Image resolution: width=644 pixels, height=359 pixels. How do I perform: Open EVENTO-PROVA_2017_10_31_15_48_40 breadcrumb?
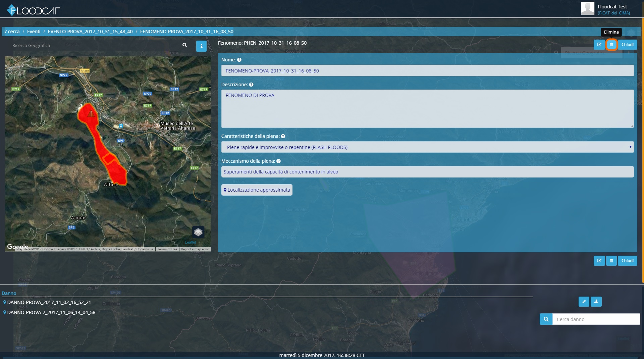pyautogui.click(x=90, y=32)
